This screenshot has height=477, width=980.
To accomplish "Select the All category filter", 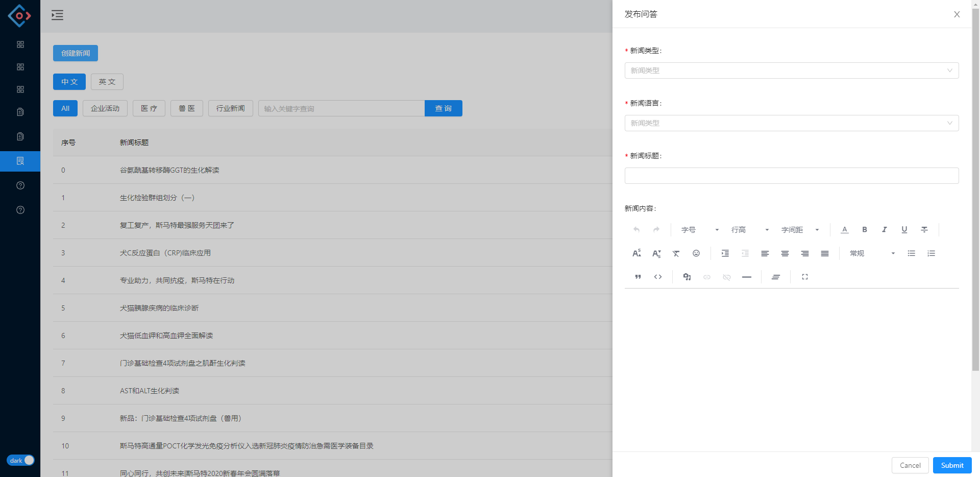I will pyautogui.click(x=65, y=108).
